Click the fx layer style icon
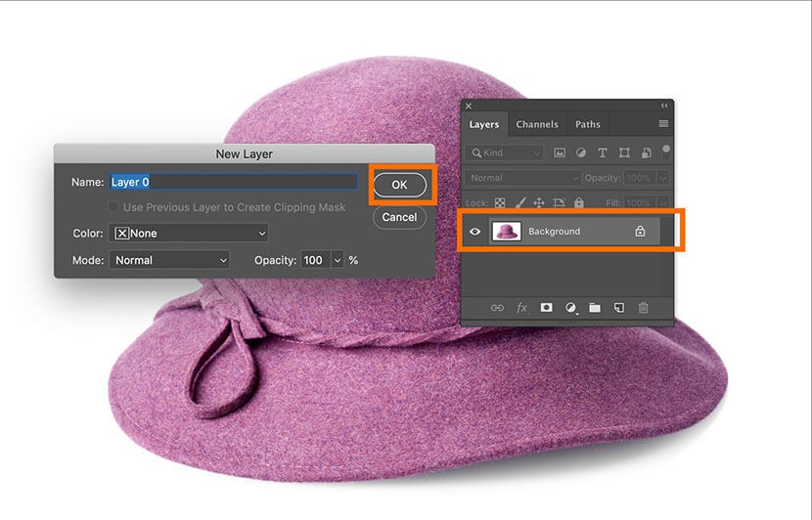This screenshot has width=812, height=520. pos(521,308)
